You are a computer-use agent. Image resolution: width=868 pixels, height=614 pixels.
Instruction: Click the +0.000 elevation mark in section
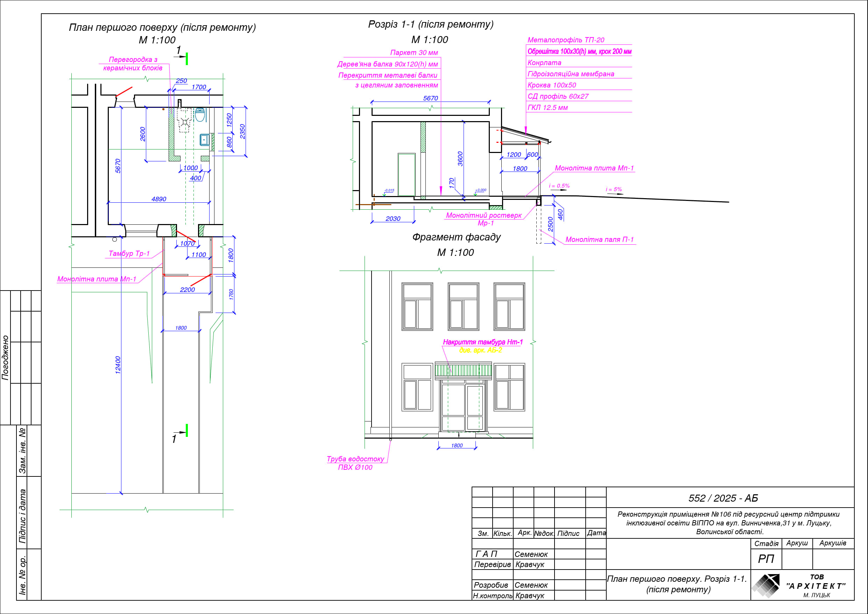(x=480, y=191)
